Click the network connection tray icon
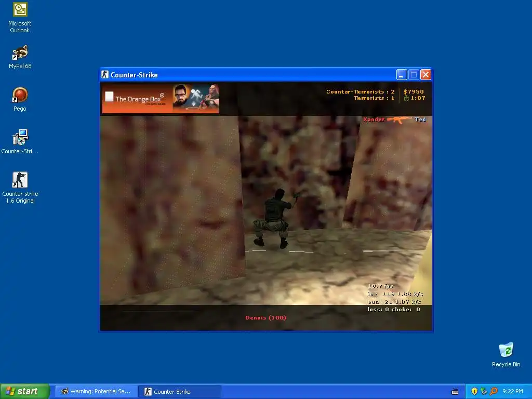532x399 pixels. pos(484,391)
